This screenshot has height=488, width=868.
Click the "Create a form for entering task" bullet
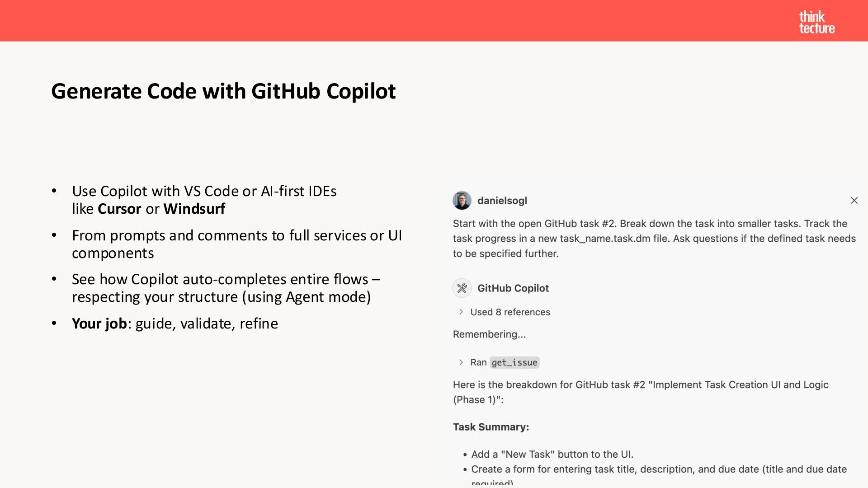click(x=659, y=469)
